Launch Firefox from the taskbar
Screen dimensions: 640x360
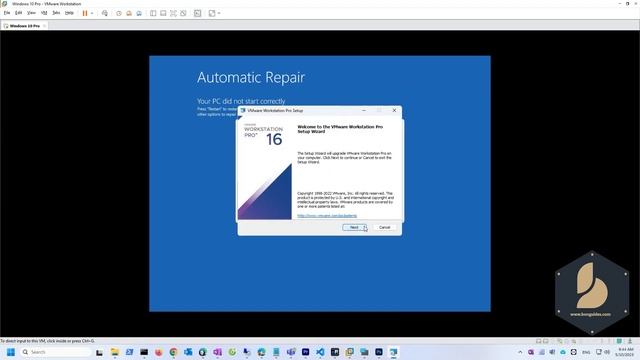pyautogui.click(x=159, y=352)
